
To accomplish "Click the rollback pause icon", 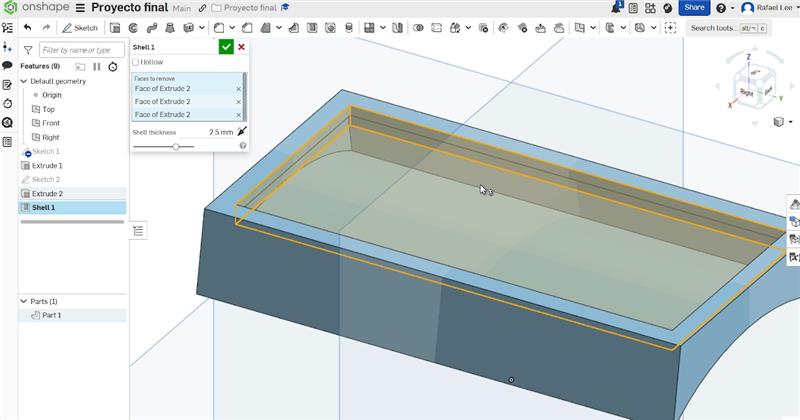I will click(x=96, y=66).
